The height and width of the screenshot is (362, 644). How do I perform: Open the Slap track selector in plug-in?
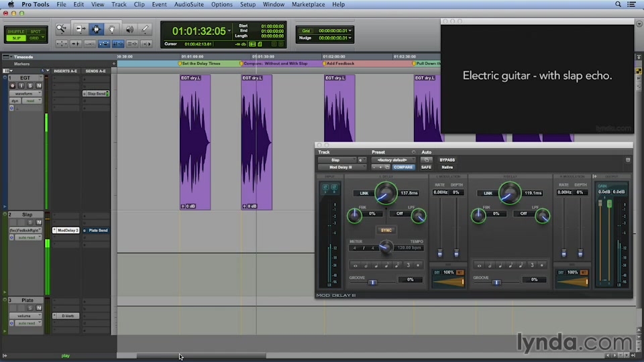coord(336,160)
